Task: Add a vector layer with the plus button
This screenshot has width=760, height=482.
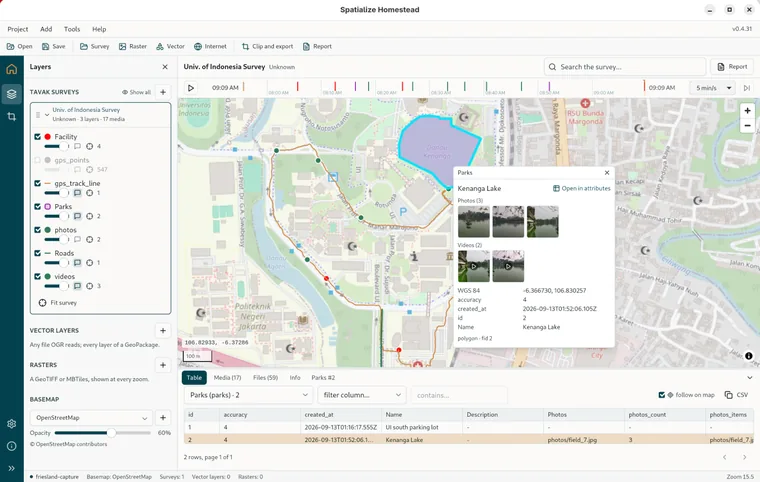Action: [x=163, y=331]
